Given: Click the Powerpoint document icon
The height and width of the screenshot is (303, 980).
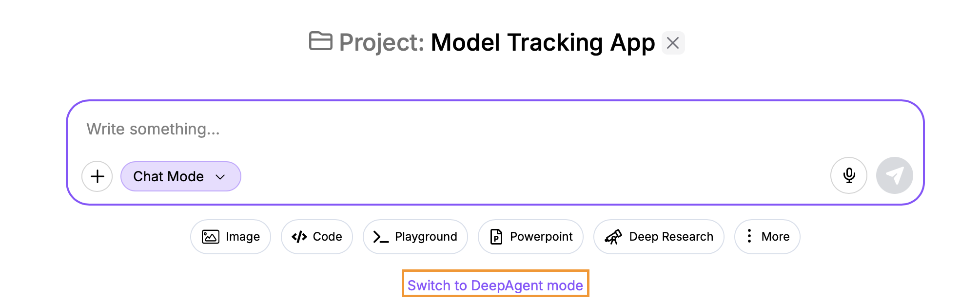Looking at the screenshot, I should 496,237.
